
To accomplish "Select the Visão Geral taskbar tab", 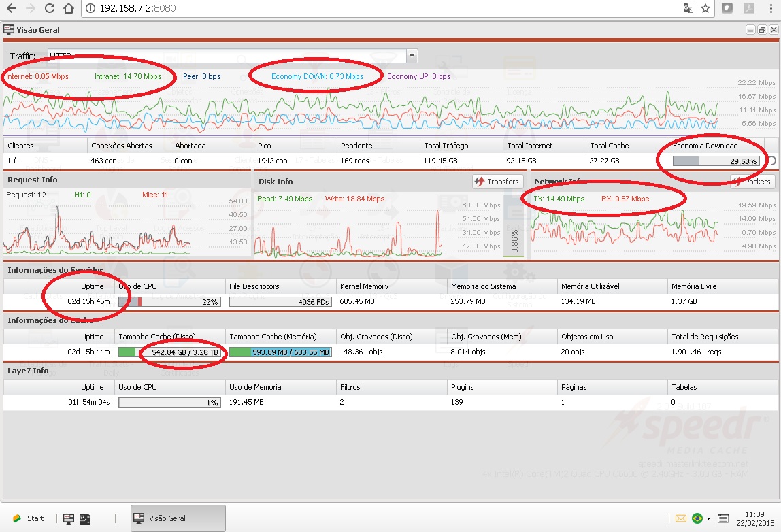I will point(178,518).
